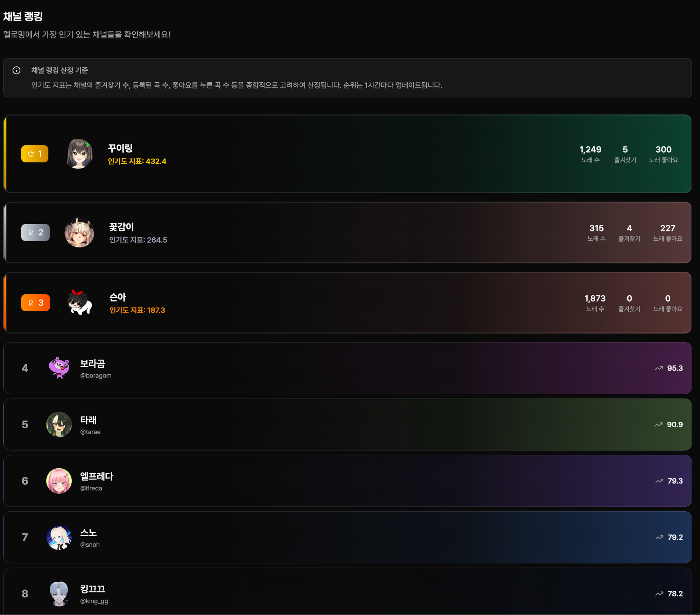
Task: Click the trending arrow icon beside 78.2
Action: click(659, 594)
